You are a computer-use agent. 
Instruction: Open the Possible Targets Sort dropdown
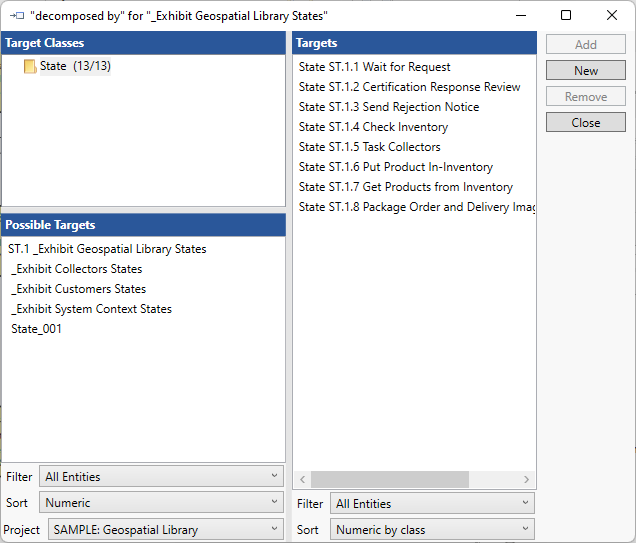pos(161,503)
